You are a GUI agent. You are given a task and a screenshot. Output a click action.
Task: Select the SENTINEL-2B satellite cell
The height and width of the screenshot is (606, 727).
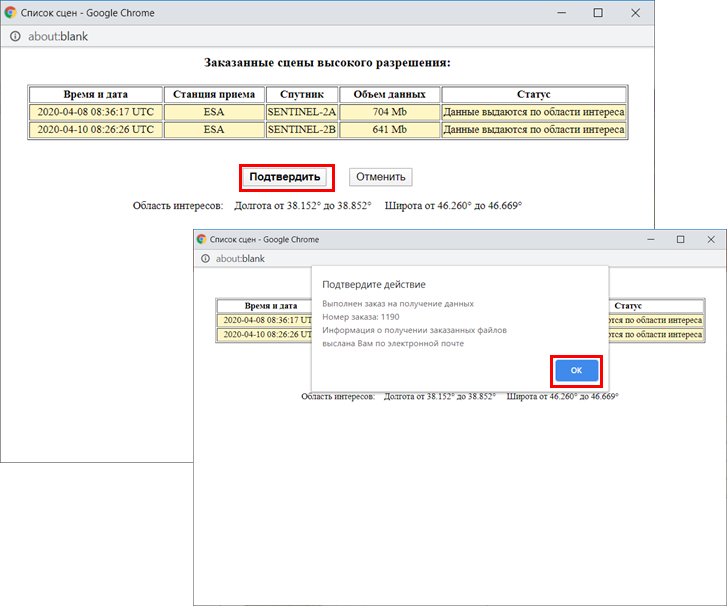click(302, 129)
